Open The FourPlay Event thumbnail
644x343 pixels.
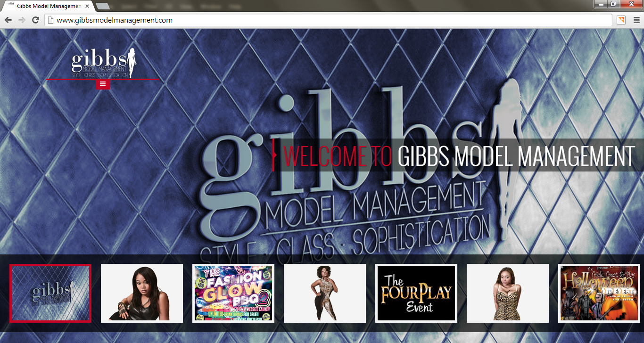(416, 293)
